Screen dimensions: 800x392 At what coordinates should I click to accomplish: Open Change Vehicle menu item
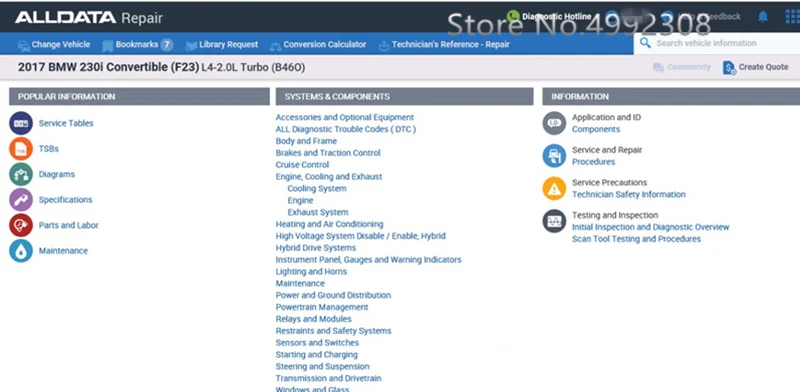click(61, 44)
